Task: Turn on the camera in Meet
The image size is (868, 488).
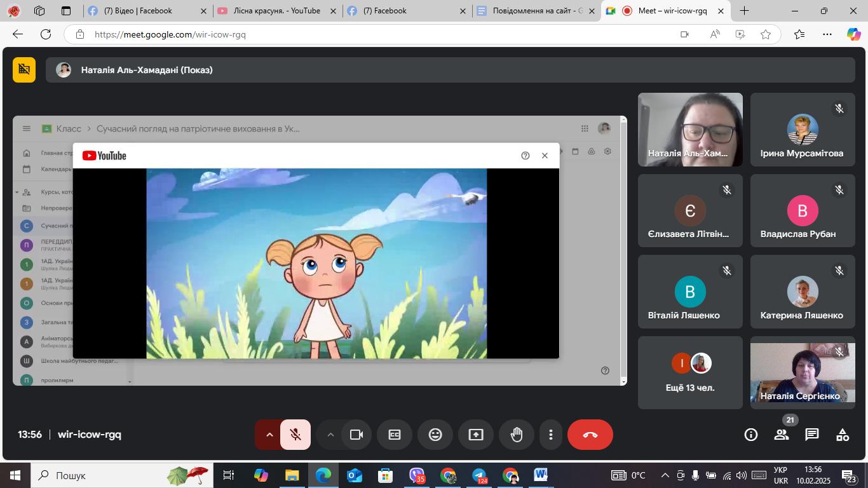Action: tap(356, 435)
